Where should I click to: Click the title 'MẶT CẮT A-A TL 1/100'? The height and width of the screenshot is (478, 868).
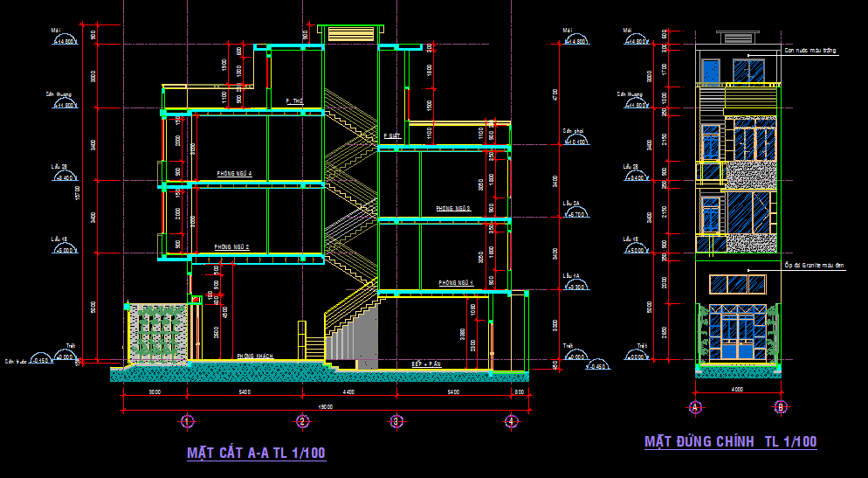click(257, 453)
